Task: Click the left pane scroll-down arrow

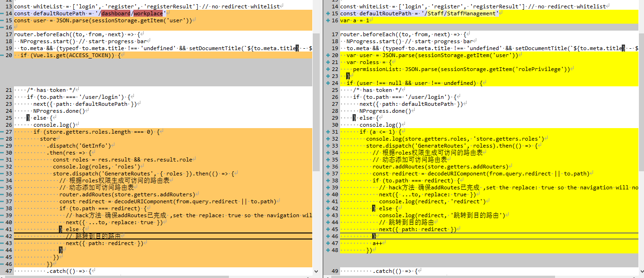Action: click(x=316, y=271)
